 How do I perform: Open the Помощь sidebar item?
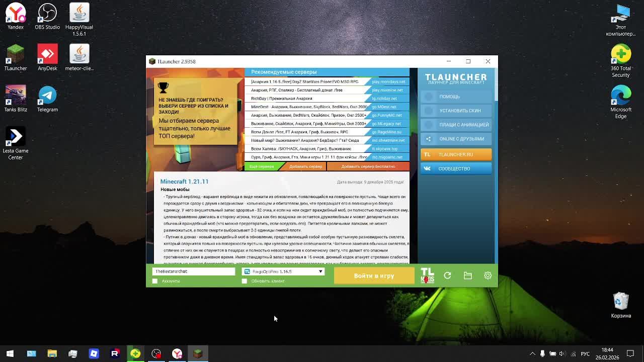(456, 97)
